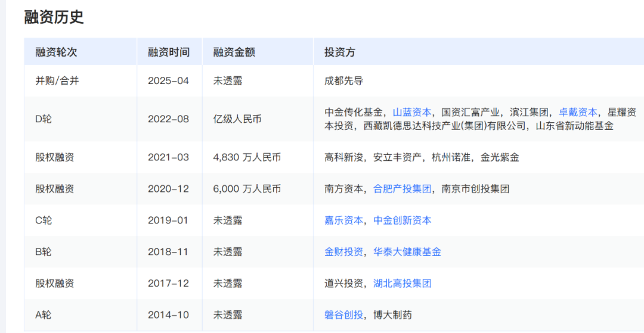Click the 2019-01 date cell
Viewport: 644px width, 333px height.
[x=168, y=220]
